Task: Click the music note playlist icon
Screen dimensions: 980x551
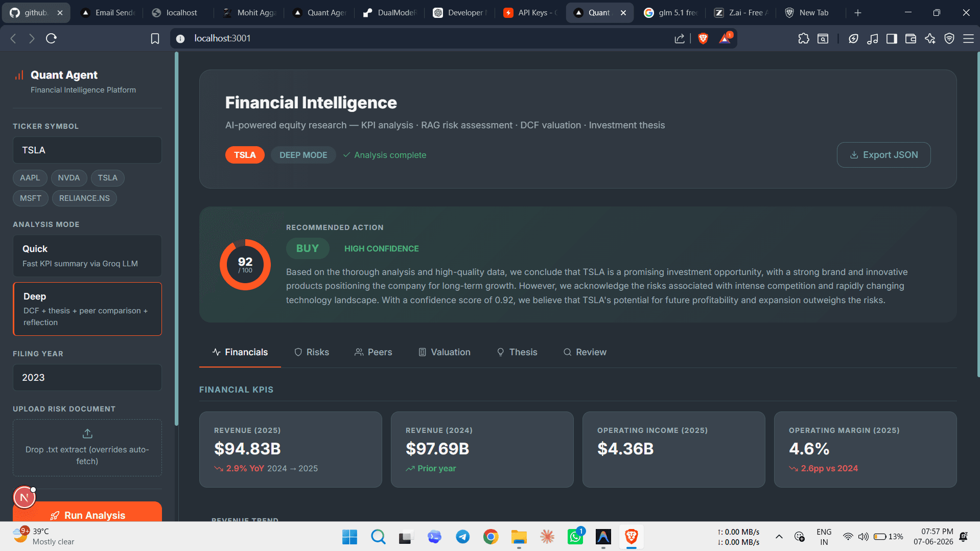Action: point(873,38)
